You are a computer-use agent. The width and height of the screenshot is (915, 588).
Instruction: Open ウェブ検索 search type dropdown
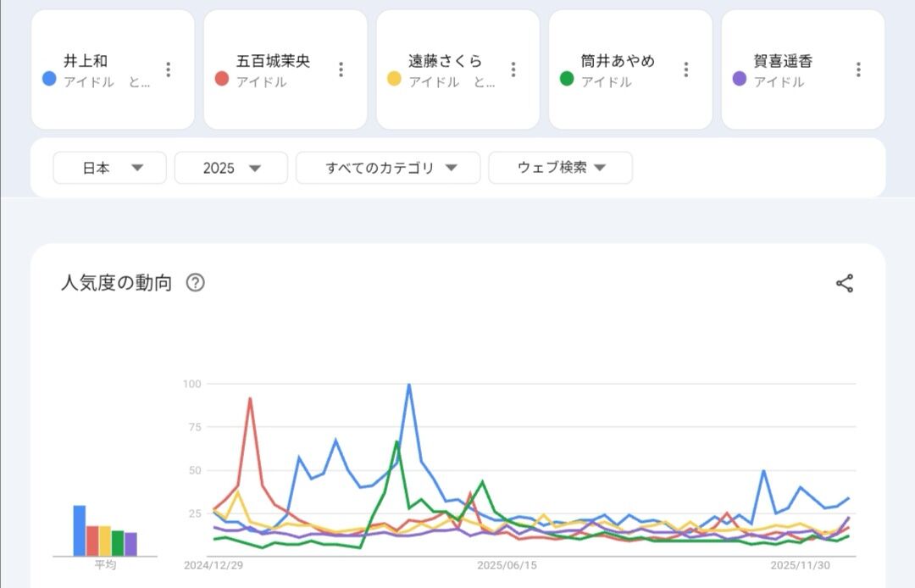pos(560,168)
